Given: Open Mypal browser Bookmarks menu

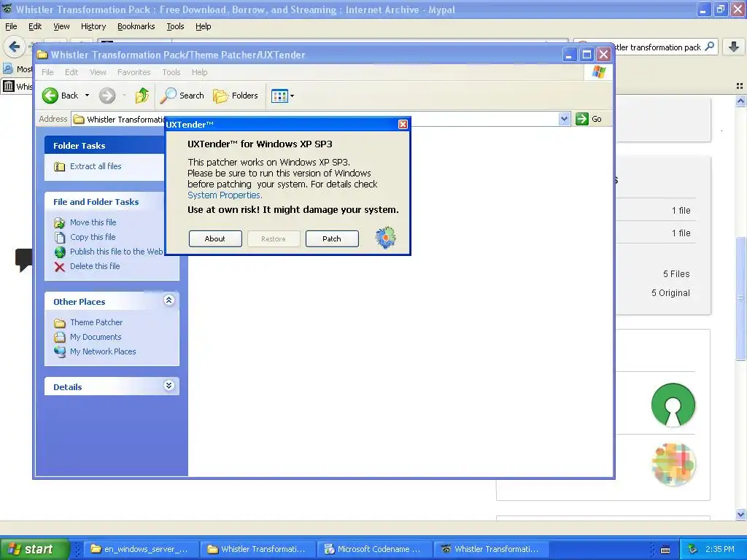Looking at the screenshot, I should tap(136, 26).
